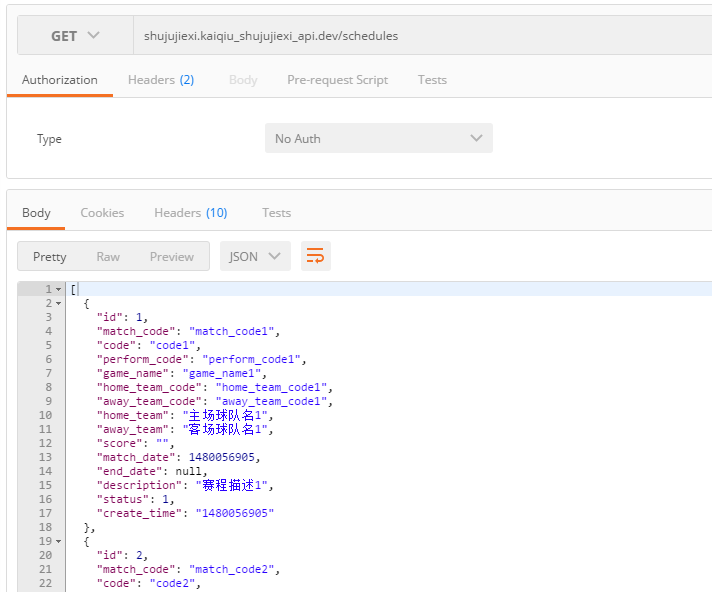This screenshot has height=592, width=712.
Task: Switch to Preview view mode
Action: pos(172,257)
